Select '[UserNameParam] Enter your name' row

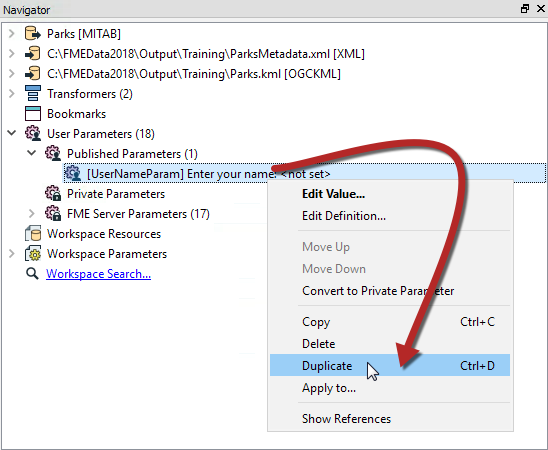point(304,173)
